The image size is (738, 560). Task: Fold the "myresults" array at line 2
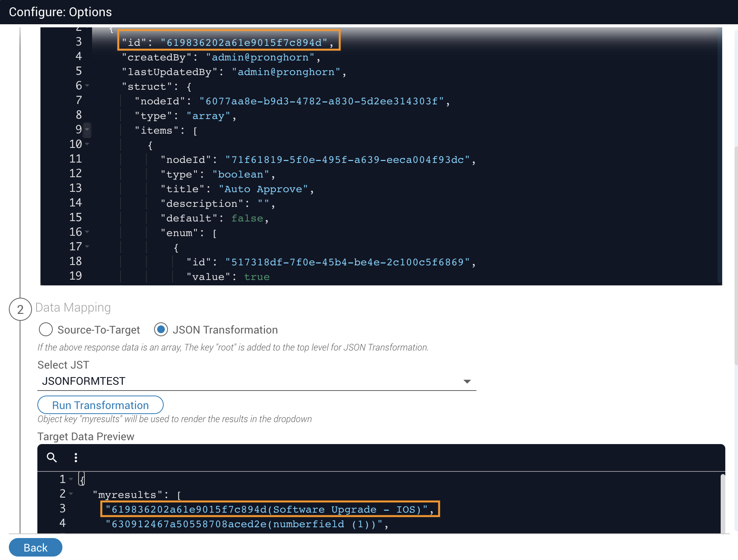[x=71, y=494]
